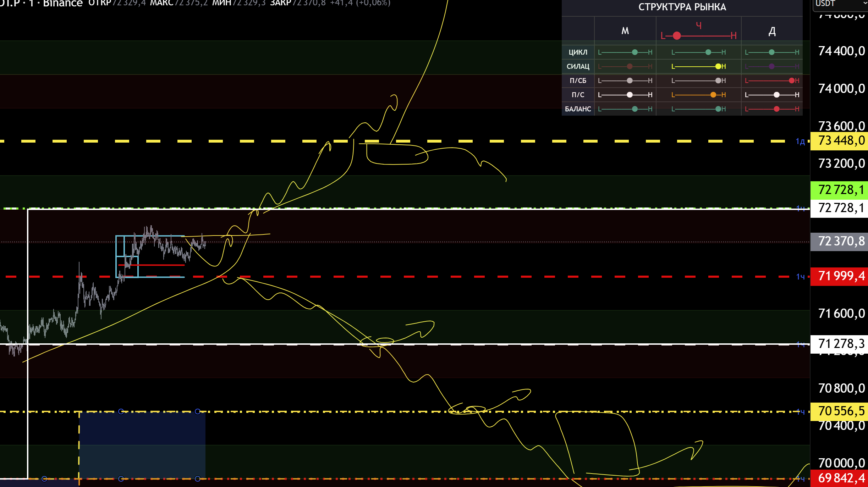
Task: Click the yellow 73 448,0 price label
Action: [x=840, y=141]
